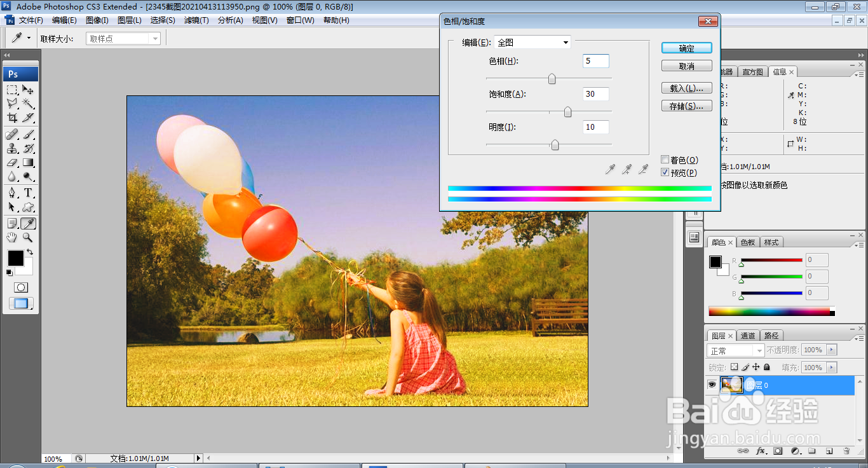
Task: Select the Hand tool
Action: pos(13,237)
